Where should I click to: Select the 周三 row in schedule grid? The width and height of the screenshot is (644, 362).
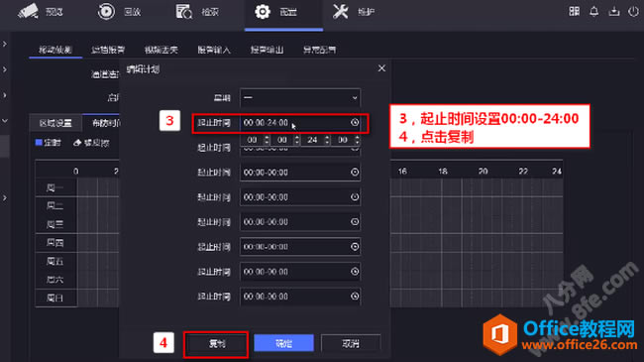point(55,224)
